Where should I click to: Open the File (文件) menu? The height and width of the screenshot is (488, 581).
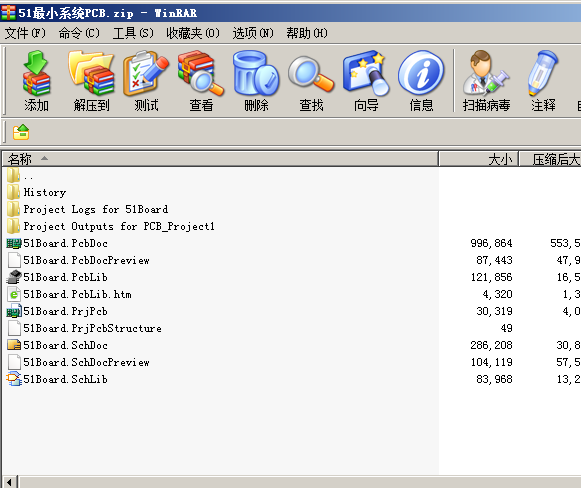[x=25, y=33]
